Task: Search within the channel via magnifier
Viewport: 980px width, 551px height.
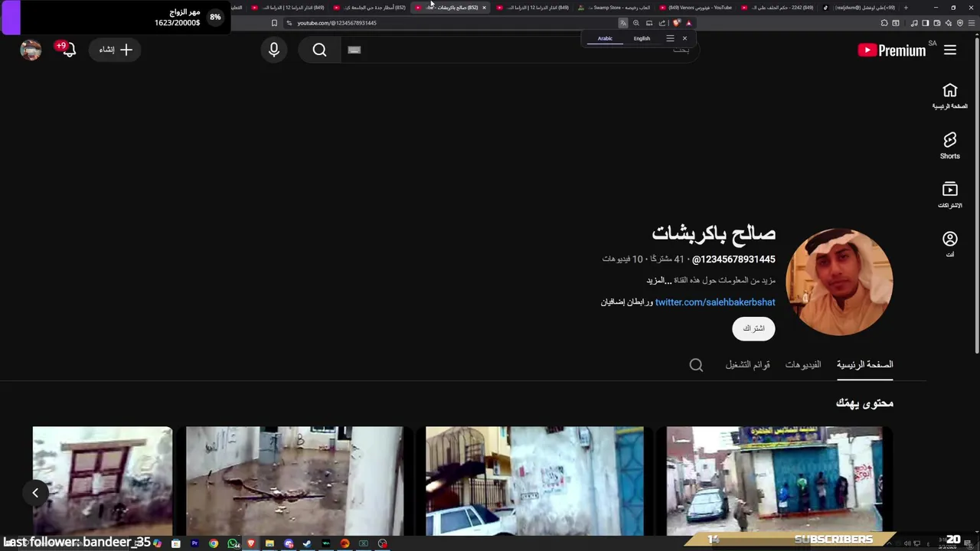Action: (696, 365)
